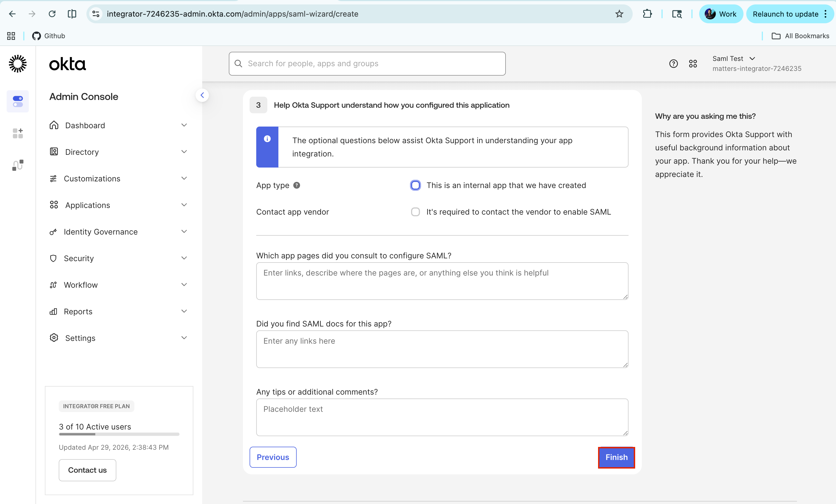Click the okta wordmark logo

click(68, 64)
